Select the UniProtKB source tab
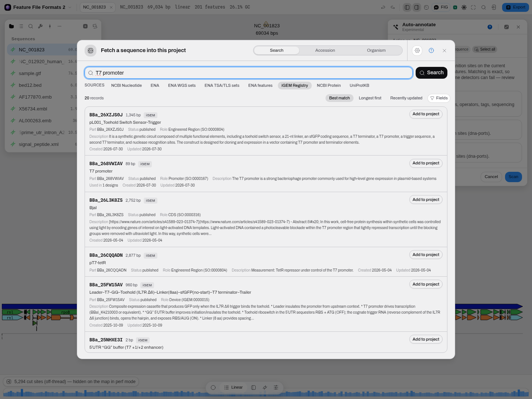The image size is (532, 399). (x=359, y=86)
